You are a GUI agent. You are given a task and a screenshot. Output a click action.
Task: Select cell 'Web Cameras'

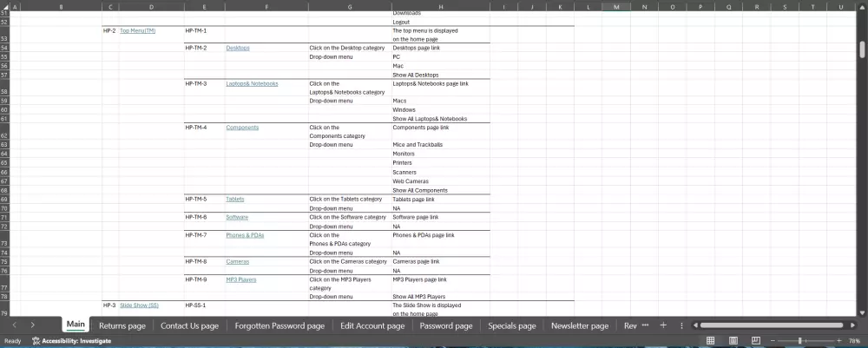[x=441, y=181]
